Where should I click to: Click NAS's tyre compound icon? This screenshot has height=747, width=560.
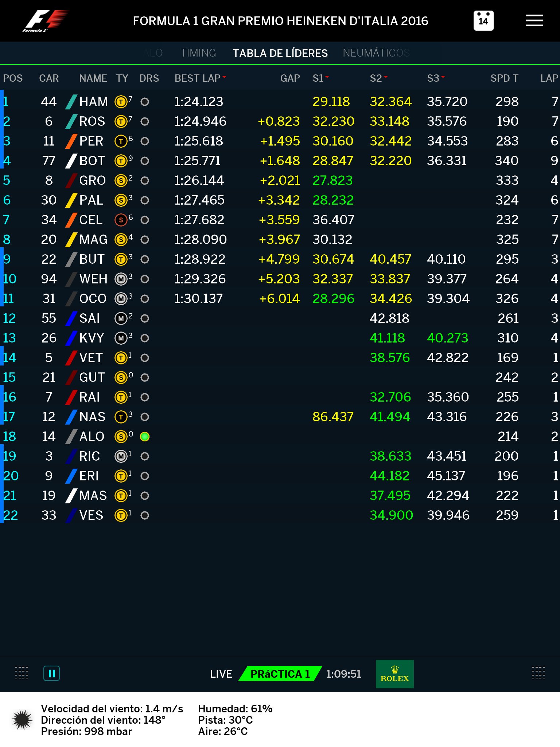click(121, 417)
